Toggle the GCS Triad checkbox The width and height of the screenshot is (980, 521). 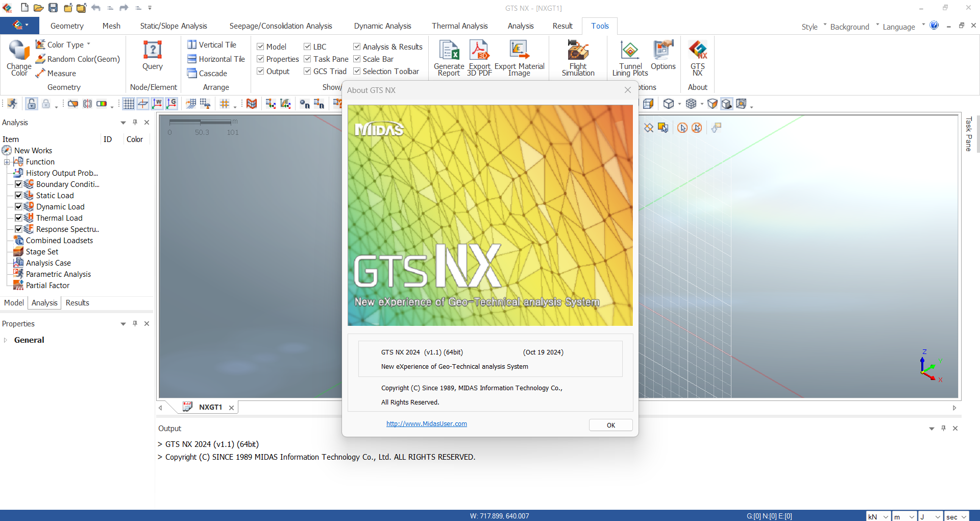[307, 71]
